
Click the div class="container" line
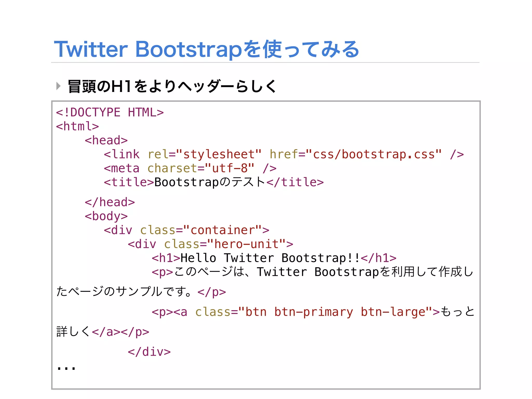pos(187,230)
